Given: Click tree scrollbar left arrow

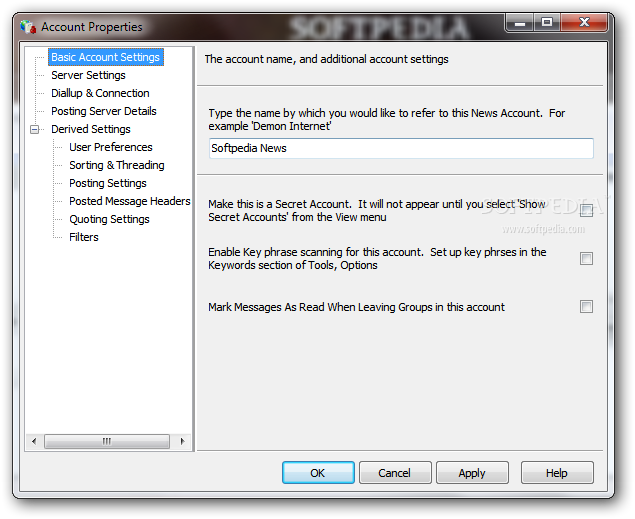Looking at the screenshot, I should [34, 441].
